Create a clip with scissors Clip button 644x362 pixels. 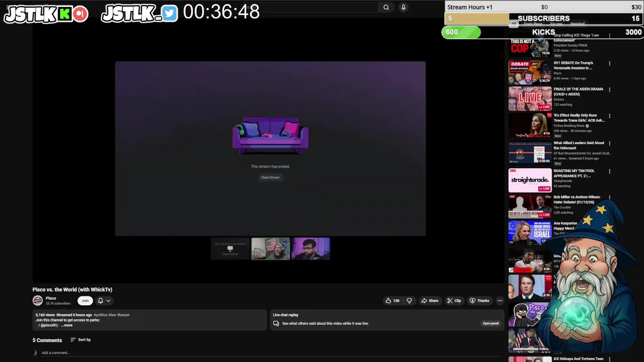coord(454,301)
